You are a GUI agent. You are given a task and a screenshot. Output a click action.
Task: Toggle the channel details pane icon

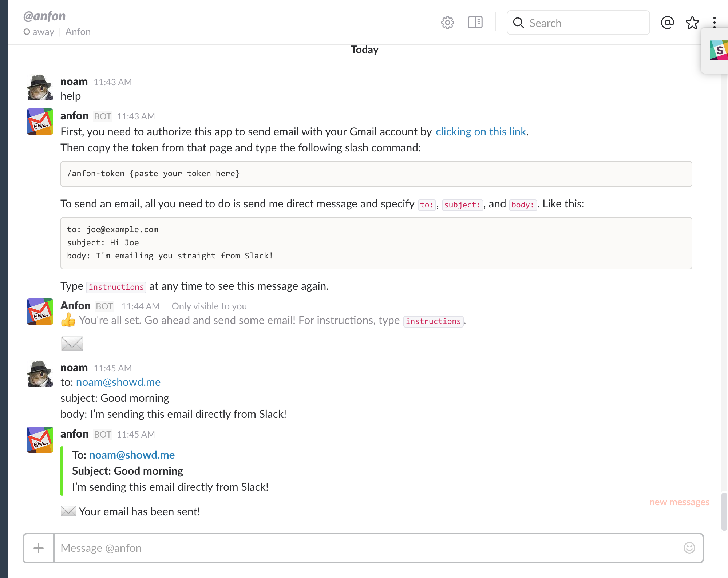click(x=475, y=23)
